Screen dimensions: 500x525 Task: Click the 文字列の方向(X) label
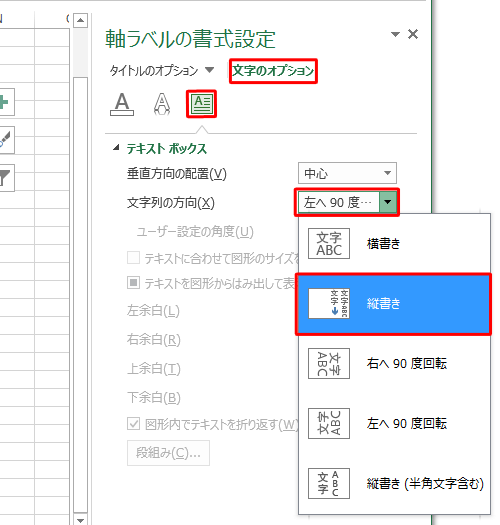point(171,203)
